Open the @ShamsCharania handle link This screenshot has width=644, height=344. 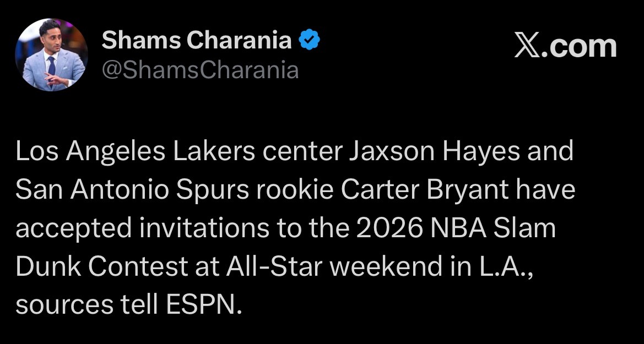tap(200, 70)
